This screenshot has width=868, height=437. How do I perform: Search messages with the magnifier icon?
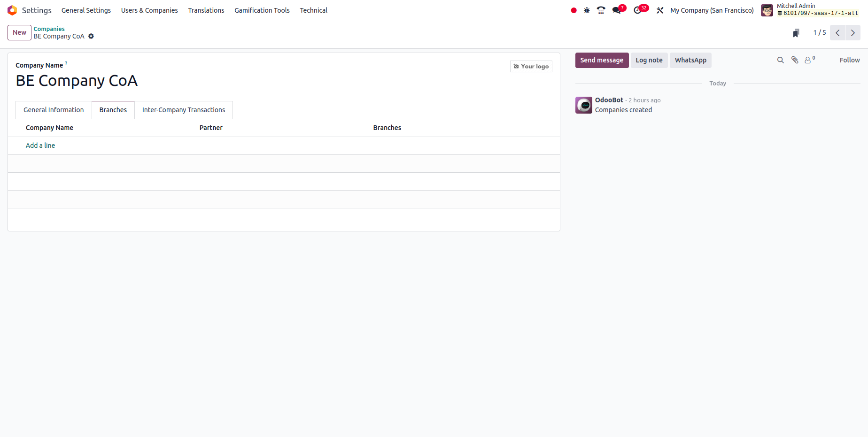coord(780,60)
